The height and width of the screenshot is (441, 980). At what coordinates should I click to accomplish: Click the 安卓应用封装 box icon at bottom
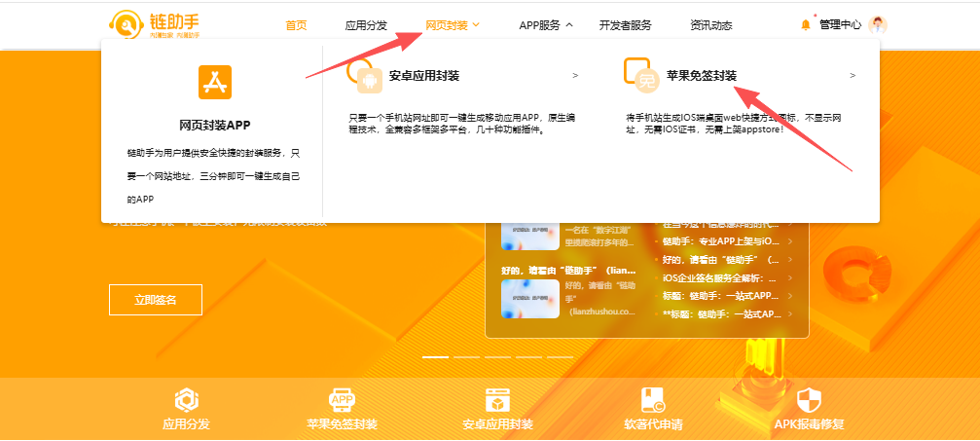pyautogui.click(x=497, y=400)
